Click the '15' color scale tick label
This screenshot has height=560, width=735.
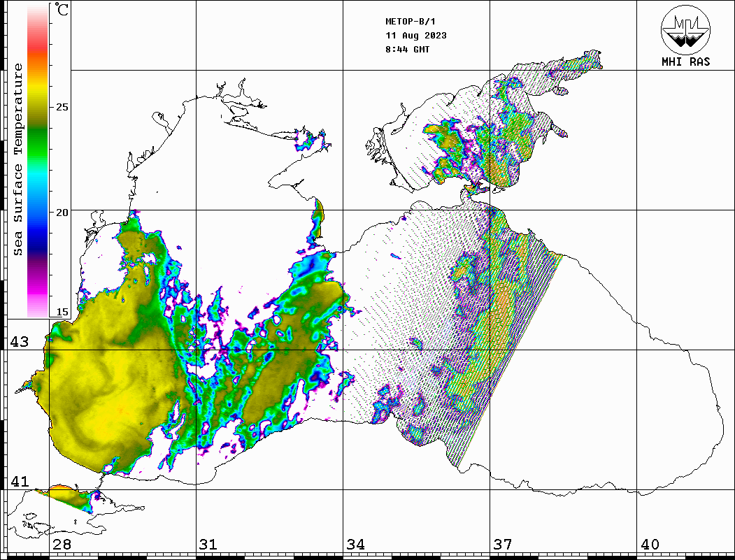coord(62,312)
